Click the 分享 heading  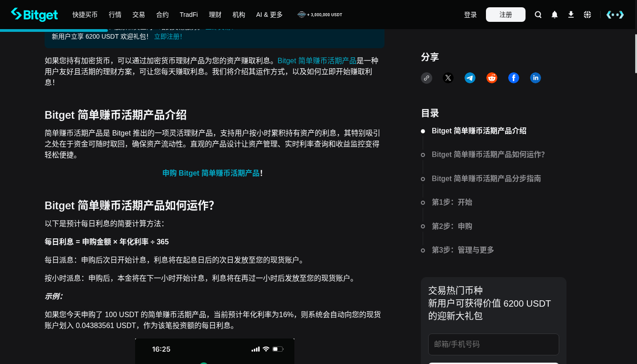430,57
